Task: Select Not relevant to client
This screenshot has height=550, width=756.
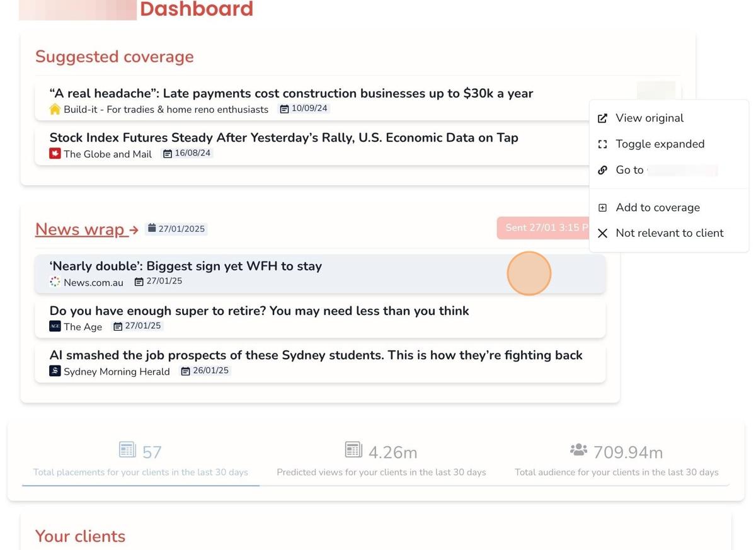Action: [669, 232]
